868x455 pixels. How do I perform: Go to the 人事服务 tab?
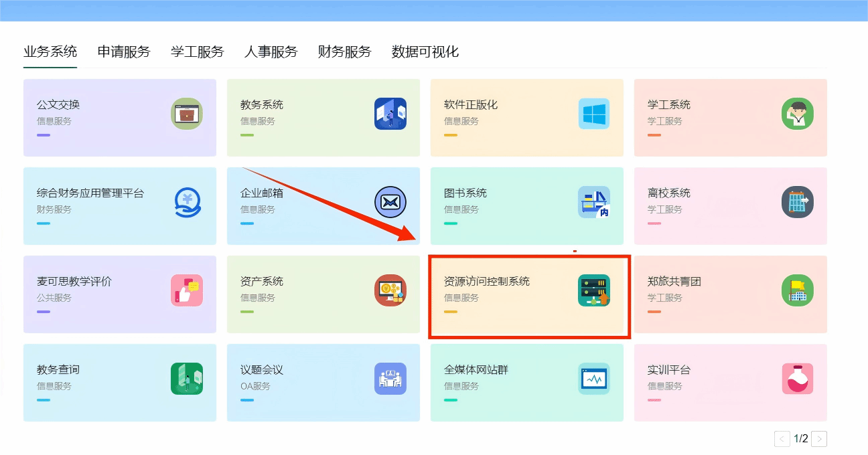coord(271,52)
